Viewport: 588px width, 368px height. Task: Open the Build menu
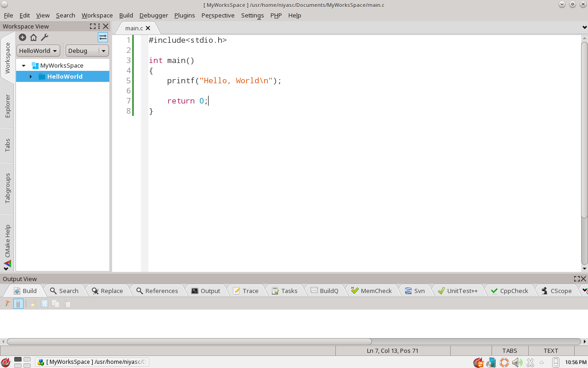click(126, 15)
